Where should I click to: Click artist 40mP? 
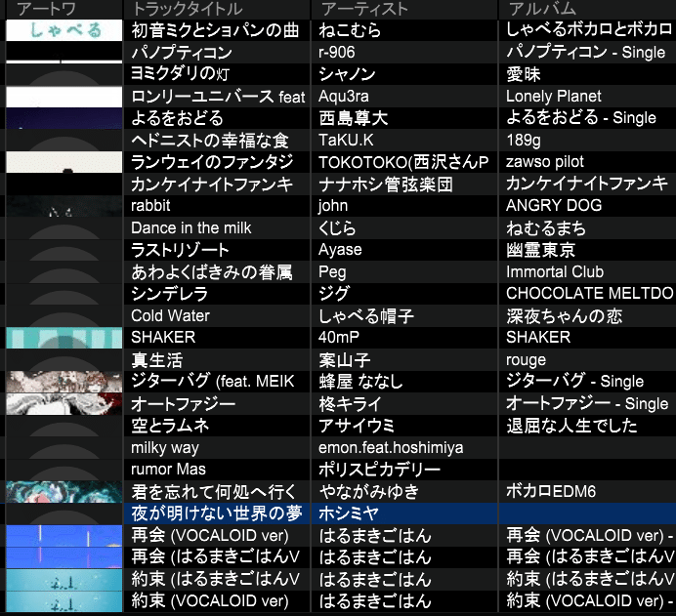click(339, 338)
